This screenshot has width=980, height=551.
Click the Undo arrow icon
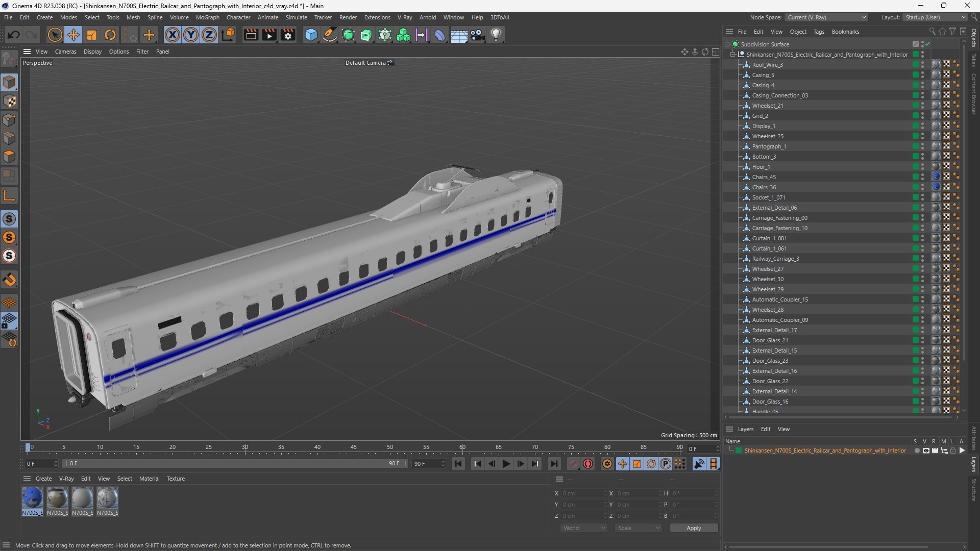tap(14, 35)
